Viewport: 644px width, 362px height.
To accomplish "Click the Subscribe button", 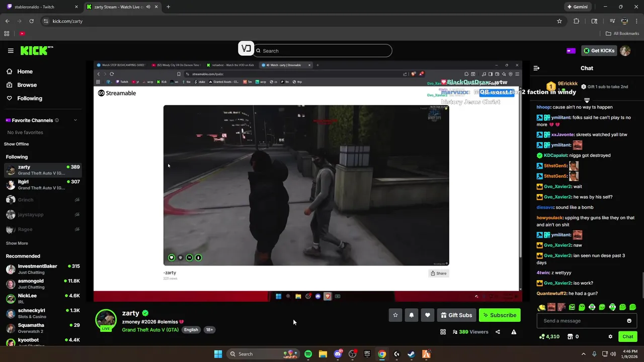I will (500, 315).
